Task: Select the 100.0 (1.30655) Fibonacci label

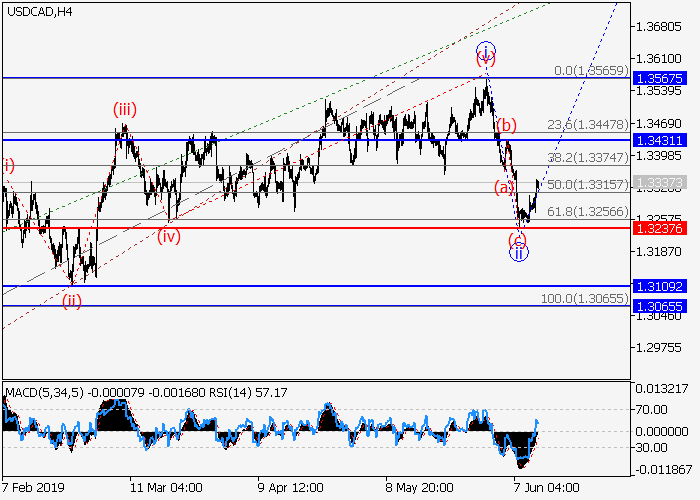Action: (x=584, y=299)
